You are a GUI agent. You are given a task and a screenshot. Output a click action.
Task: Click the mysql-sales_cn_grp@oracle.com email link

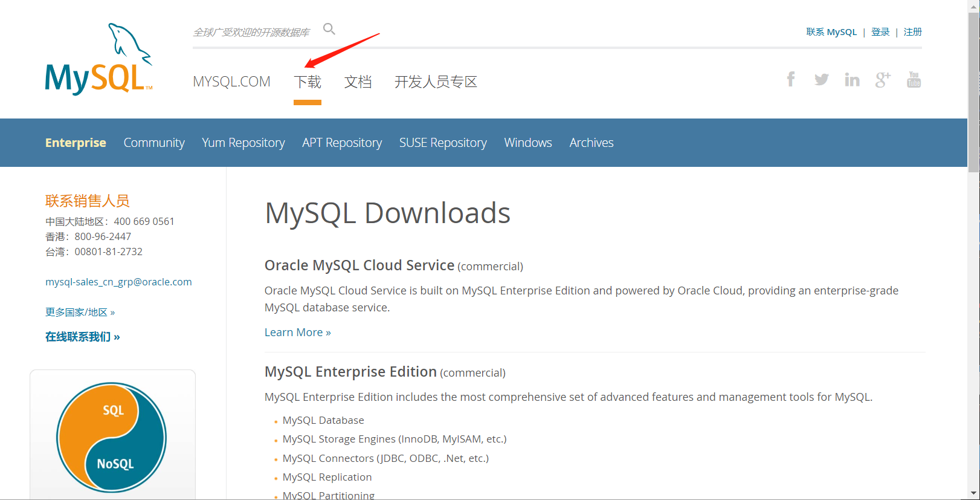[x=118, y=282]
